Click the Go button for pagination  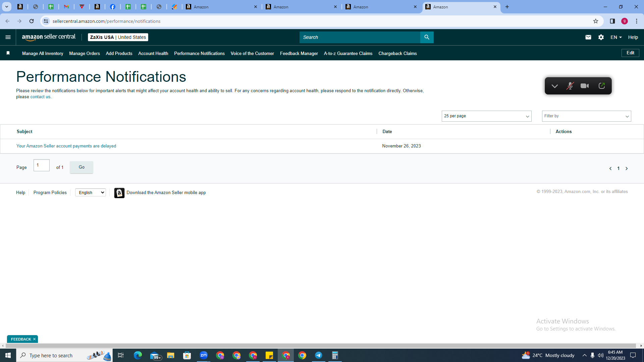(82, 167)
